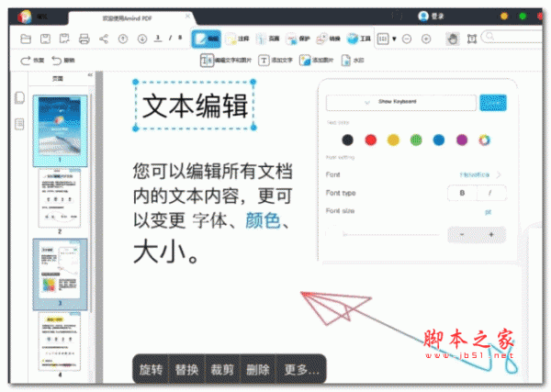Switch to the 工具 (Tools) tab
The height and width of the screenshot is (392, 551).
point(359,39)
